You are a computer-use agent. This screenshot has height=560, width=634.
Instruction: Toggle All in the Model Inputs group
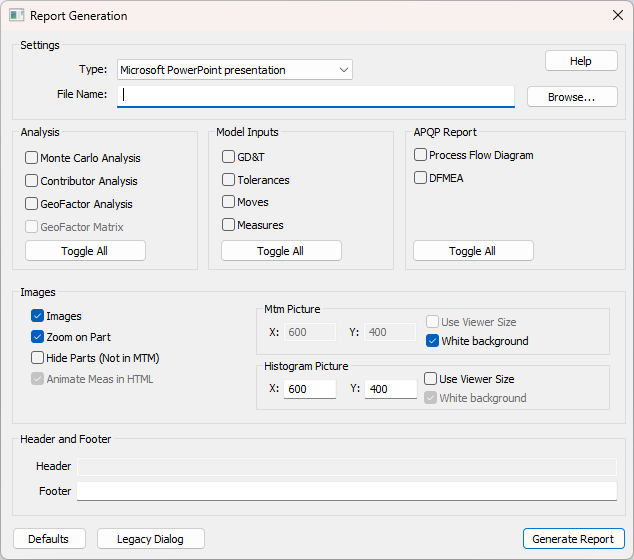pyautogui.click(x=281, y=251)
